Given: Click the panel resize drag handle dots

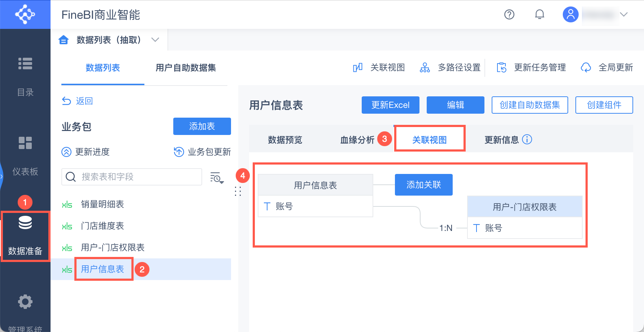Looking at the screenshot, I should pyautogui.click(x=238, y=191).
